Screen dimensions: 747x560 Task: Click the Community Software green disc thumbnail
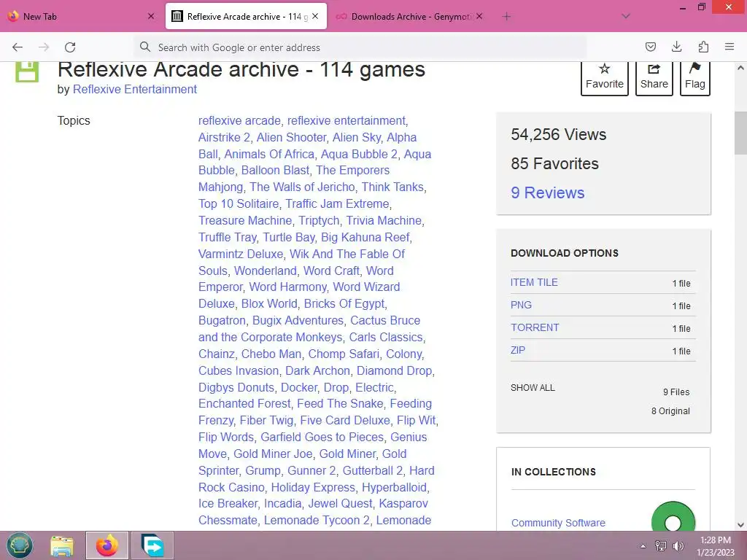click(x=673, y=517)
